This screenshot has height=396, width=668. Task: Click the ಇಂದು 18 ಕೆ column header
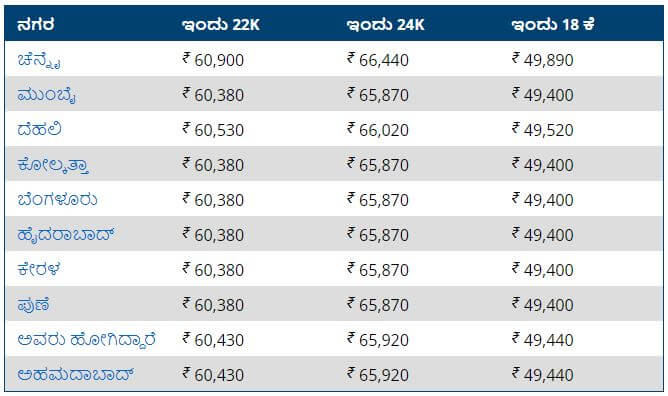point(553,25)
